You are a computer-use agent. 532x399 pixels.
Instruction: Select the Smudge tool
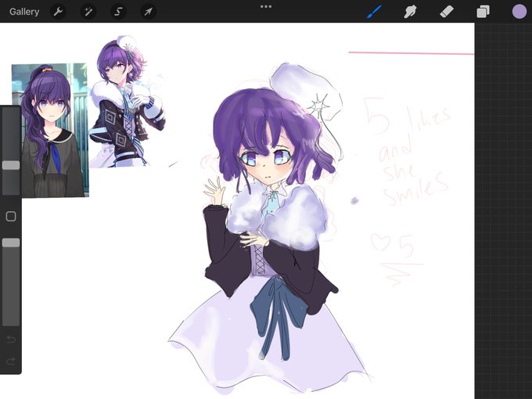[x=410, y=13]
